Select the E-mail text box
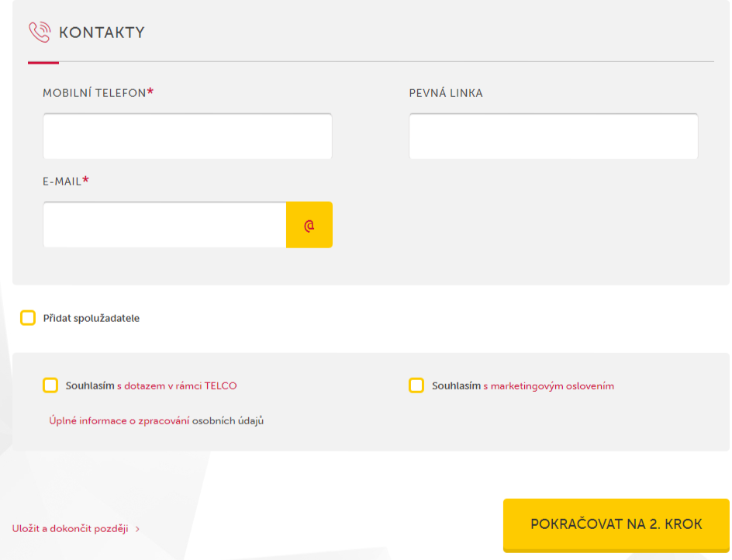The height and width of the screenshot is (560, 732). click(164, 225)
